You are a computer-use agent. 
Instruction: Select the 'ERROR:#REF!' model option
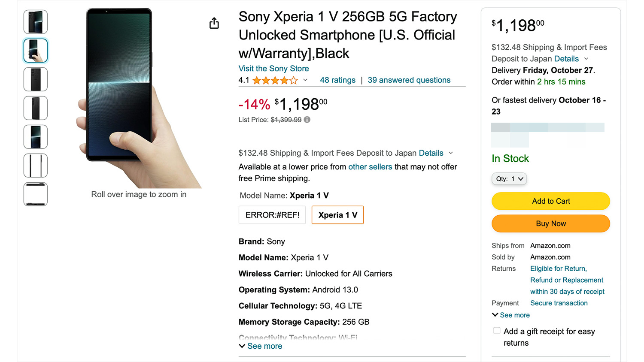point(272,215)
